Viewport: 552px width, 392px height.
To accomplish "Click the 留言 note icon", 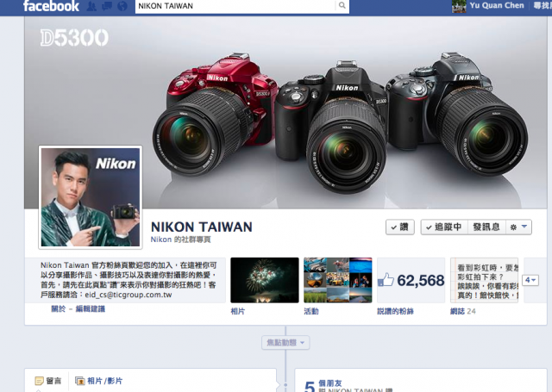I will coord(39,381).
